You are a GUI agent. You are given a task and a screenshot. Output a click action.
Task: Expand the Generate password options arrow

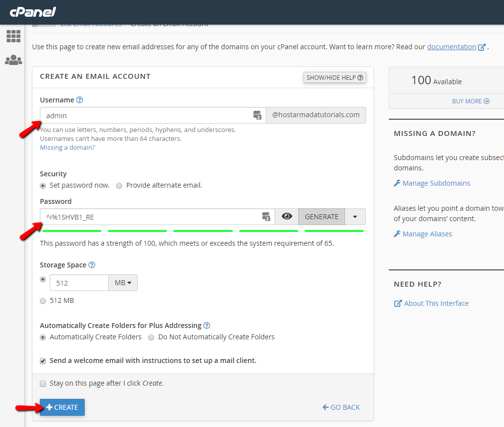(x=355, y=217)
